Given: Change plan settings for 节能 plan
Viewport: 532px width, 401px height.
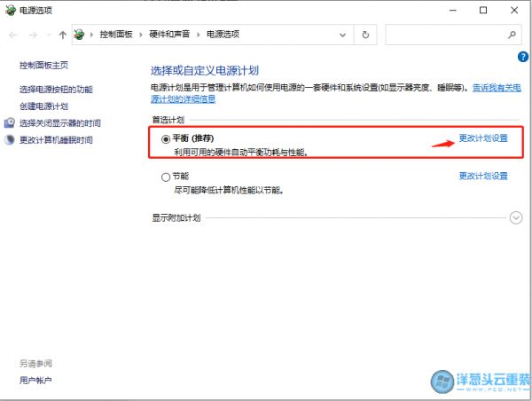Looking at the screenshot, I should pos(483,176).
